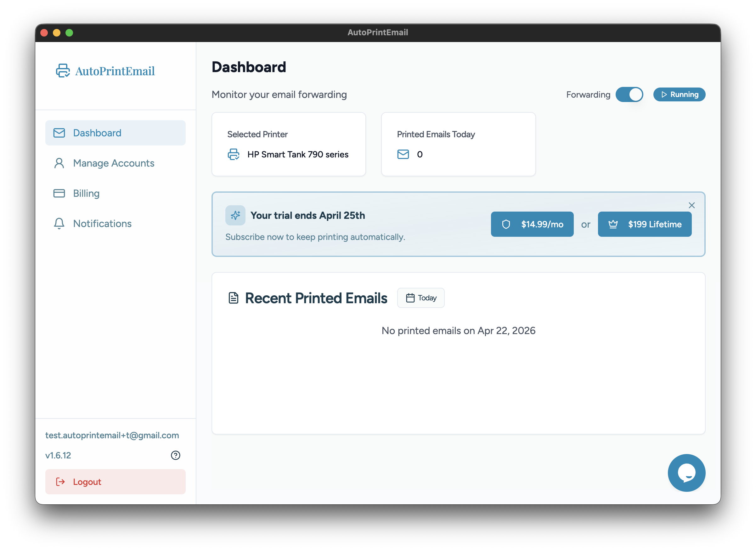Click the bell icon for Notifications

pos(59,224)
